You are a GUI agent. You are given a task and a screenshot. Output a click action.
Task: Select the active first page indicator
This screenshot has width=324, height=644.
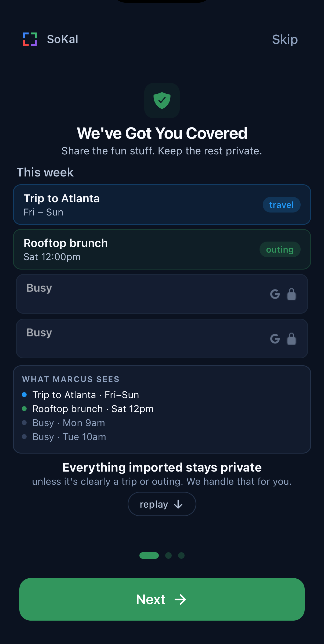pos(149,555)
